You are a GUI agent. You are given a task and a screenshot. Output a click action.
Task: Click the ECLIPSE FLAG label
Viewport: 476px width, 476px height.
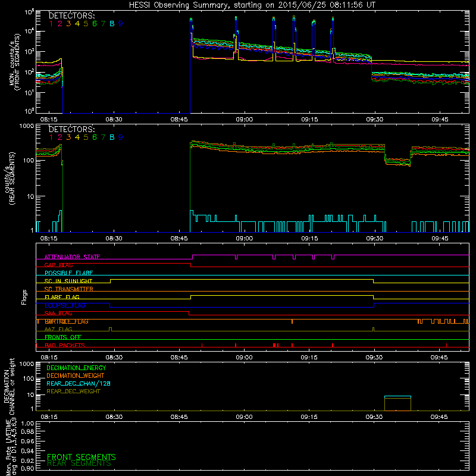pos(65,305)
